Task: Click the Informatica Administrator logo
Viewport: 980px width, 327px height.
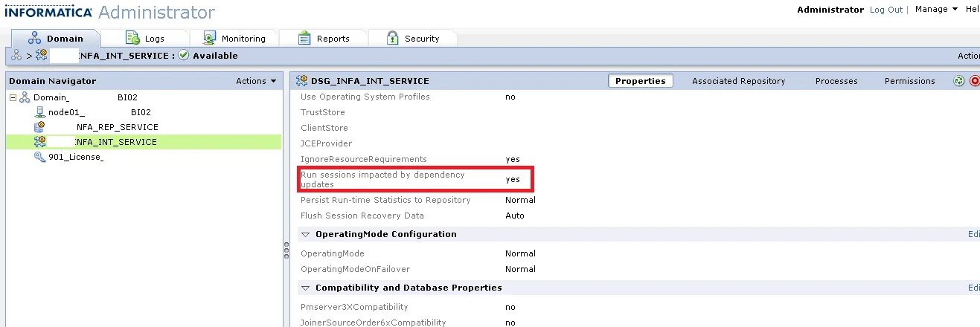Action: [x=110, y=12]
